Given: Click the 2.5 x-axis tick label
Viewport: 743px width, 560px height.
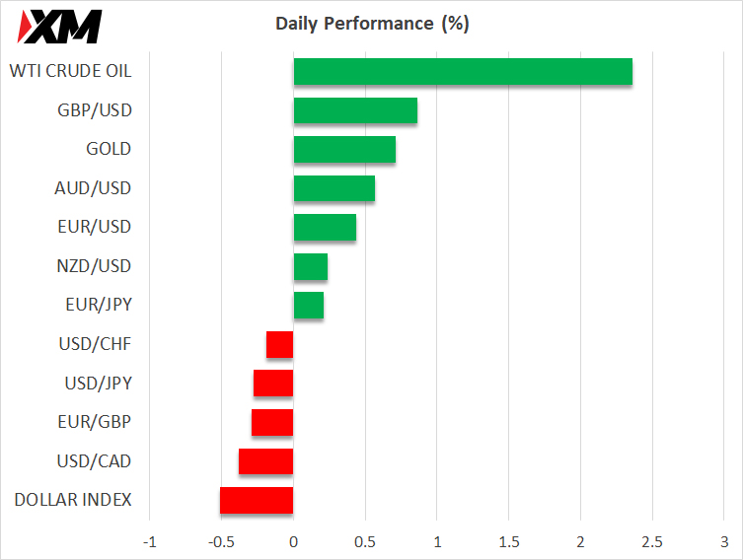Looking at the screenshot, I should coord(652,542).
